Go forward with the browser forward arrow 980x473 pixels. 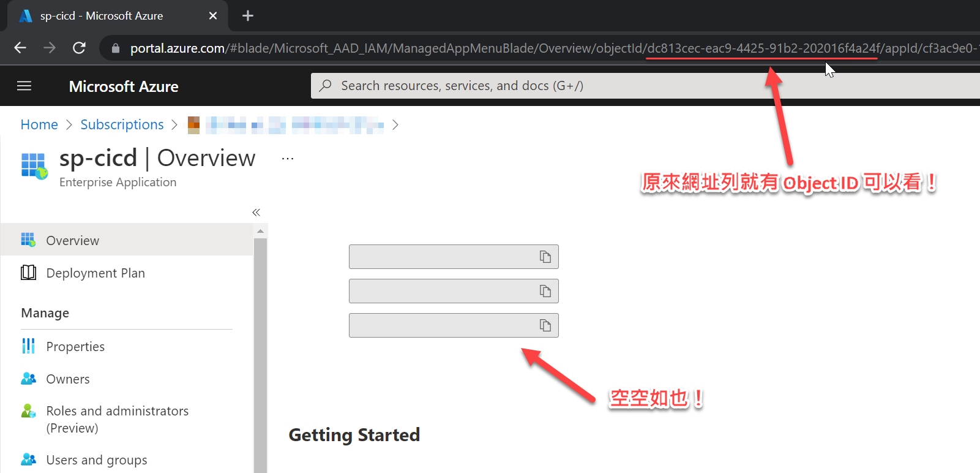50,48
